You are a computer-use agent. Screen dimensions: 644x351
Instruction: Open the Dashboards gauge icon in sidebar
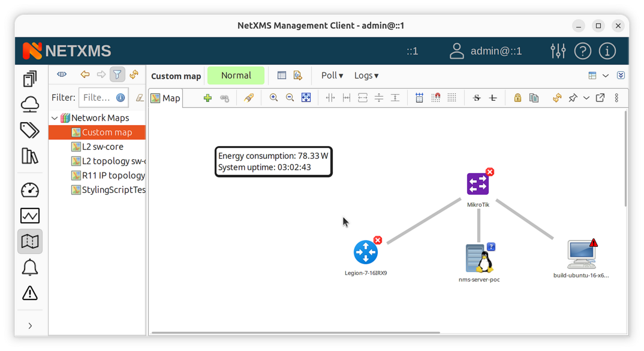click(30, 190)
